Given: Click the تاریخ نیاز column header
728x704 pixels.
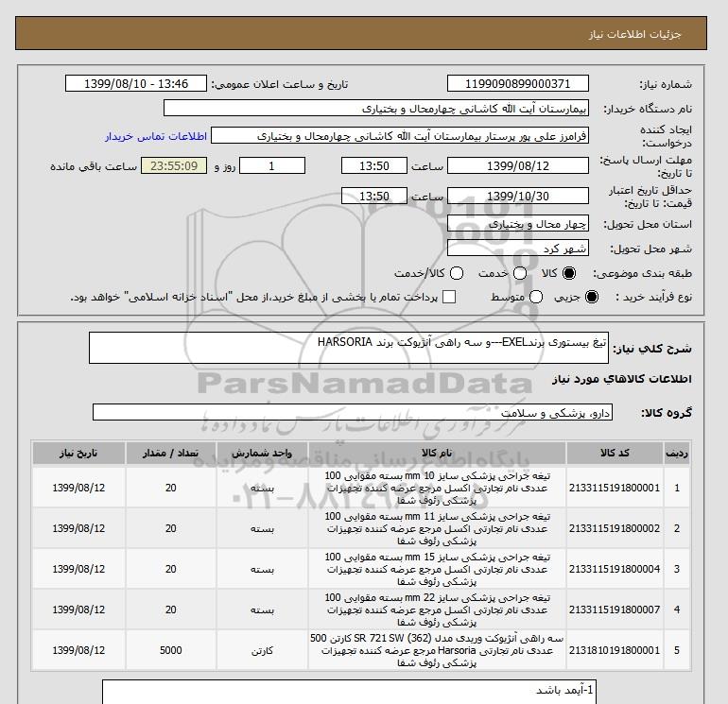Looking at the screenshot, I should click(x=78, y=453).
